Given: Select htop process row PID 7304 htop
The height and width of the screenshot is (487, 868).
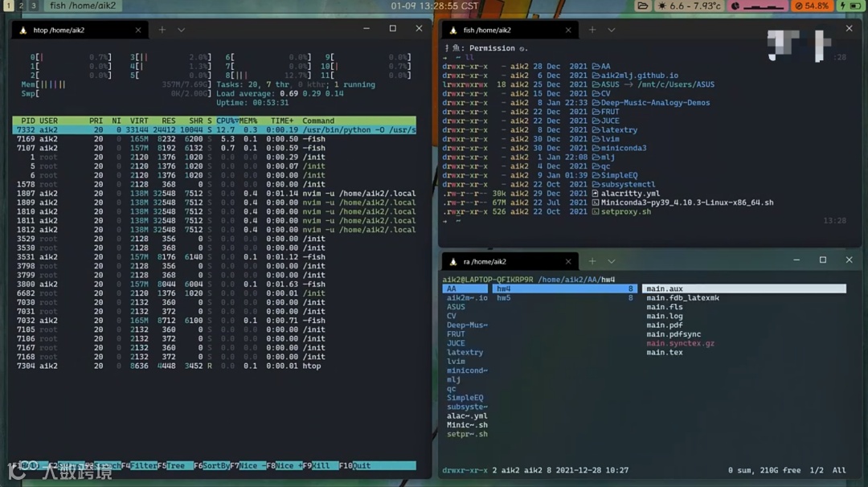Looking at the screenshot, I should (215, 366).
